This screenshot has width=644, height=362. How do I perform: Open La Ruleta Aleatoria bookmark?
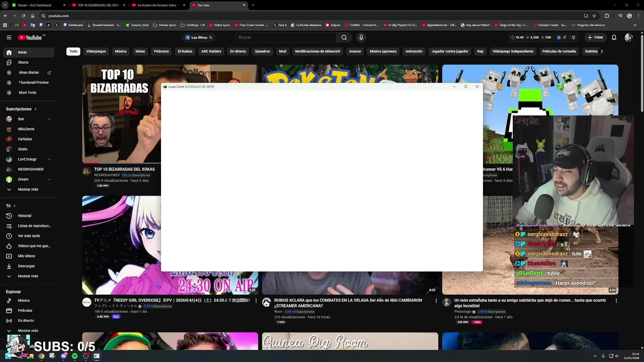coord(306,25)
